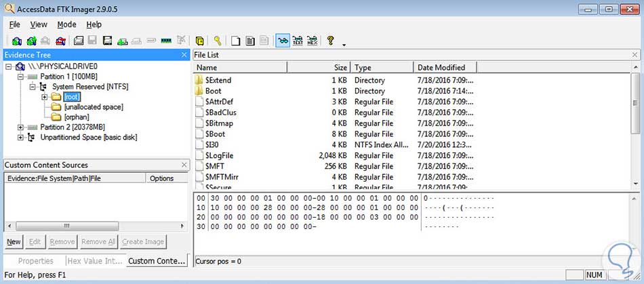Click the [root] folder icon in tree

(56, 97)
